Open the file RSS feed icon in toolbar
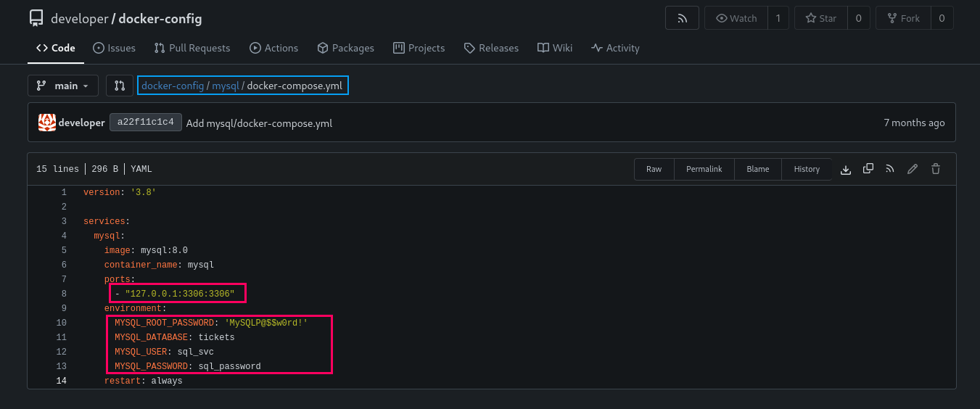 tap(890, 169)
